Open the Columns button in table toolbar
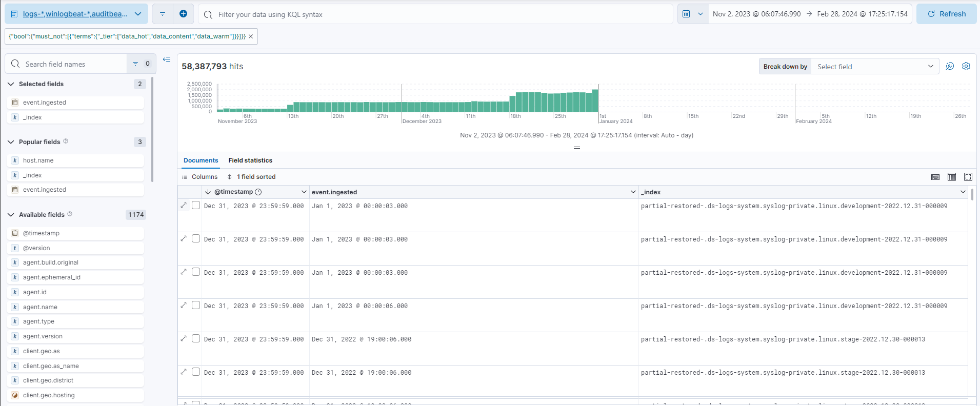 (200, 177)
